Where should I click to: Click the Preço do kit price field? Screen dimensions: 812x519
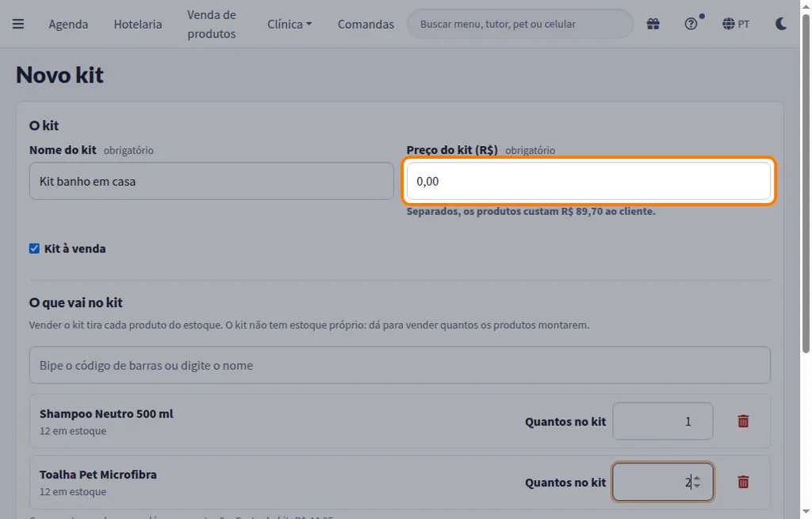point(589,181)
